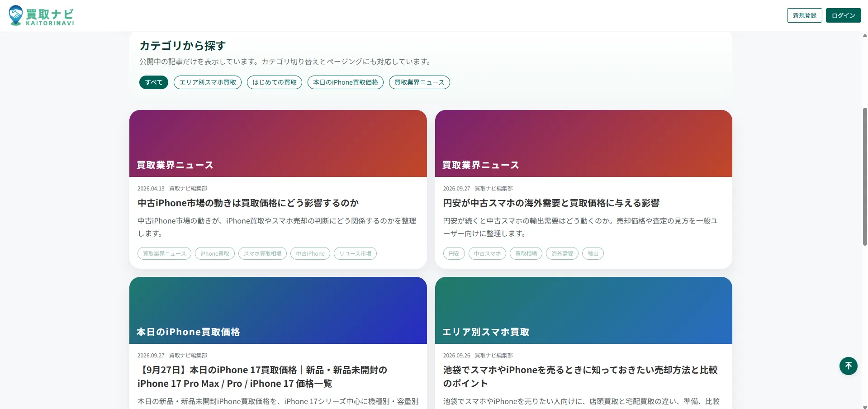Click the ログイン button
Image resolution: width=868 pixels, height=409 pixels.
click(843, 15)
